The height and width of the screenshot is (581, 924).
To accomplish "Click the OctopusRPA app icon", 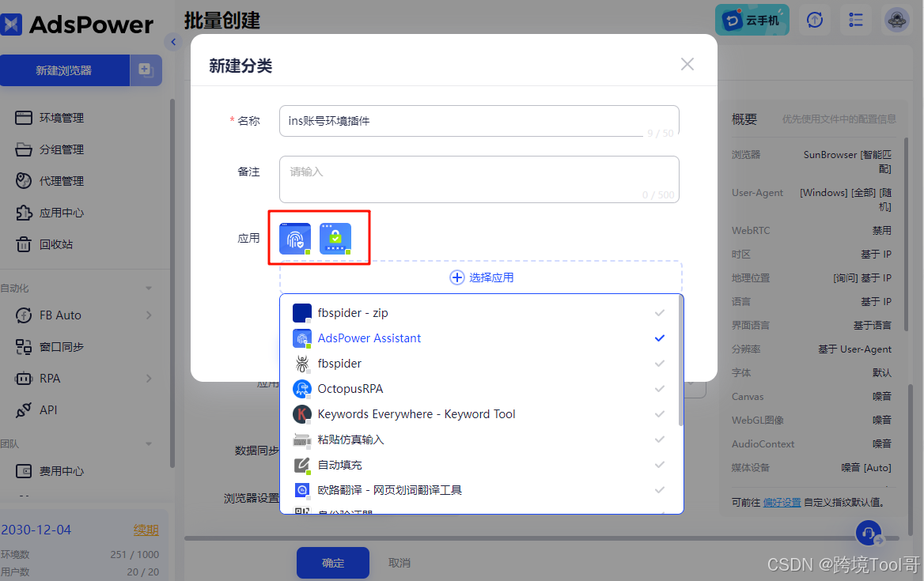I will click(x=301, y=388).
